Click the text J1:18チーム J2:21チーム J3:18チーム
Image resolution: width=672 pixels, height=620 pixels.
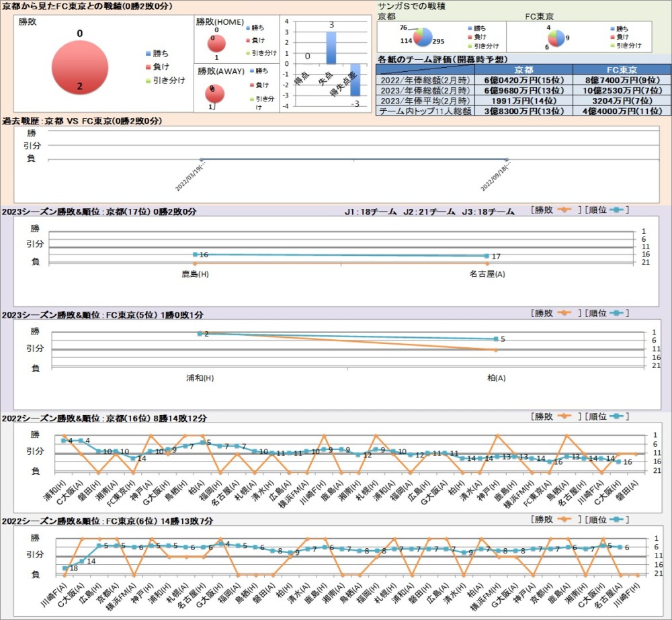coord(429,211)
